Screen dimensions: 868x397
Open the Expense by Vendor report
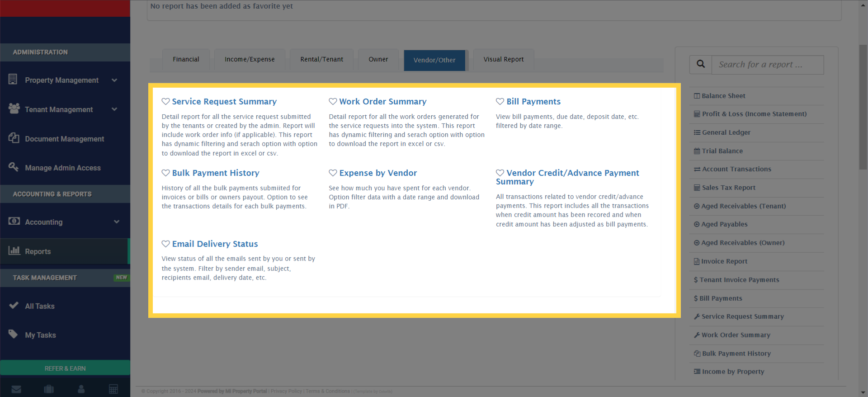[378, 173]
